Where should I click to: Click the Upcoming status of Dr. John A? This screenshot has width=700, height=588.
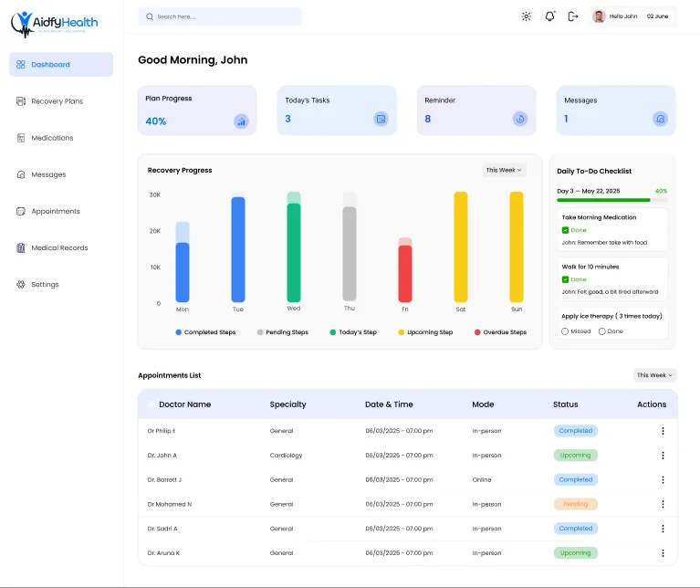pos(576,456)
